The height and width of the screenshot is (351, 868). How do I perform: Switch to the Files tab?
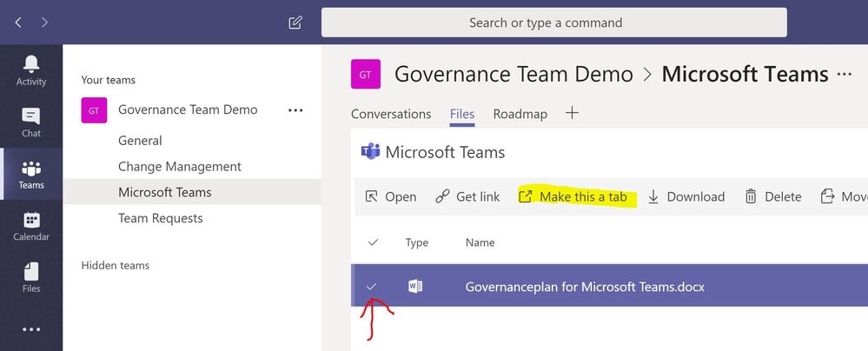[462, 114]
